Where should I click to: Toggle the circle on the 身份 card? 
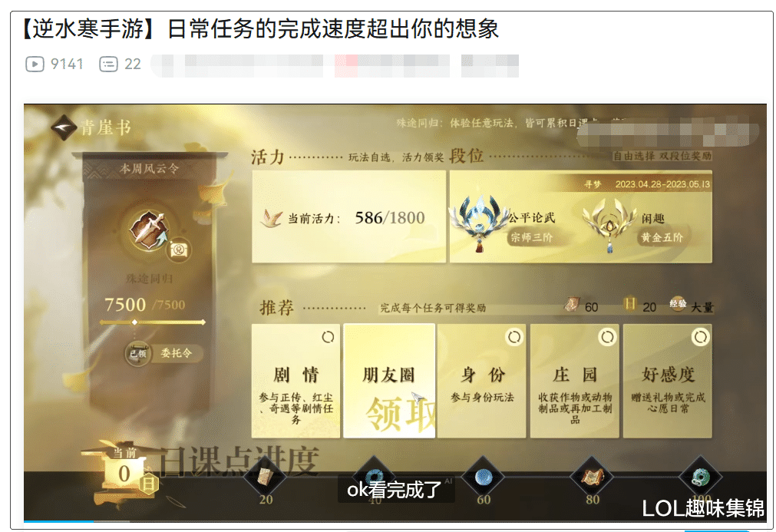coord(514,337)
